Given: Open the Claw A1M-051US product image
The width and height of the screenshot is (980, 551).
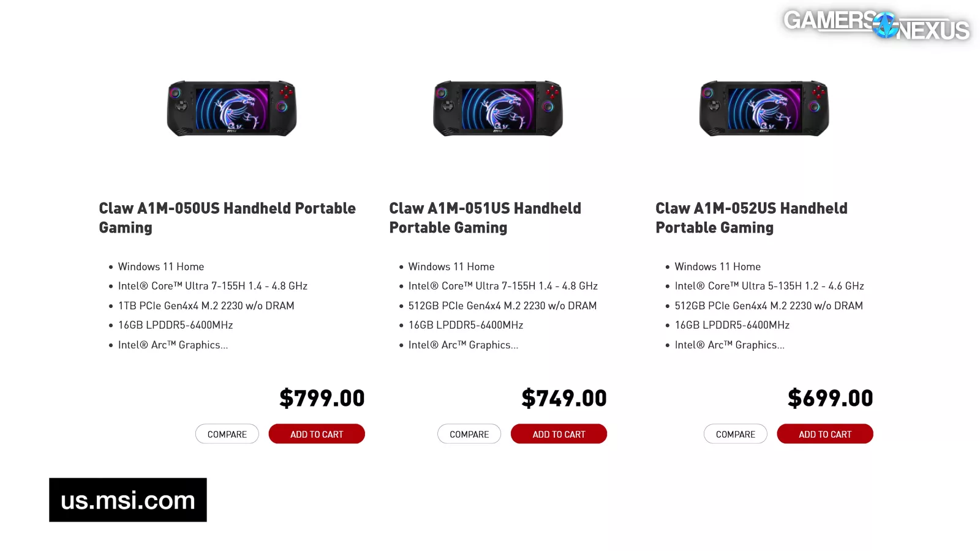Looking at the screenshot, I should pyautogui.click(x=498, y=108).
